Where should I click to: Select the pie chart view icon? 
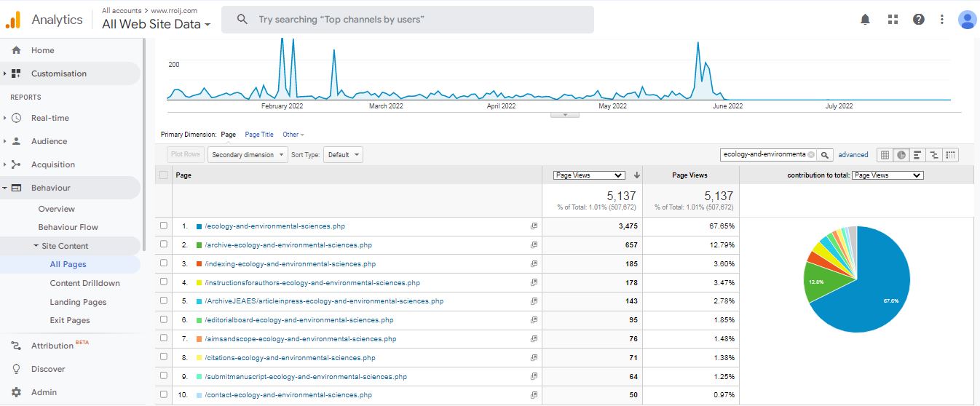click(901, 155)
